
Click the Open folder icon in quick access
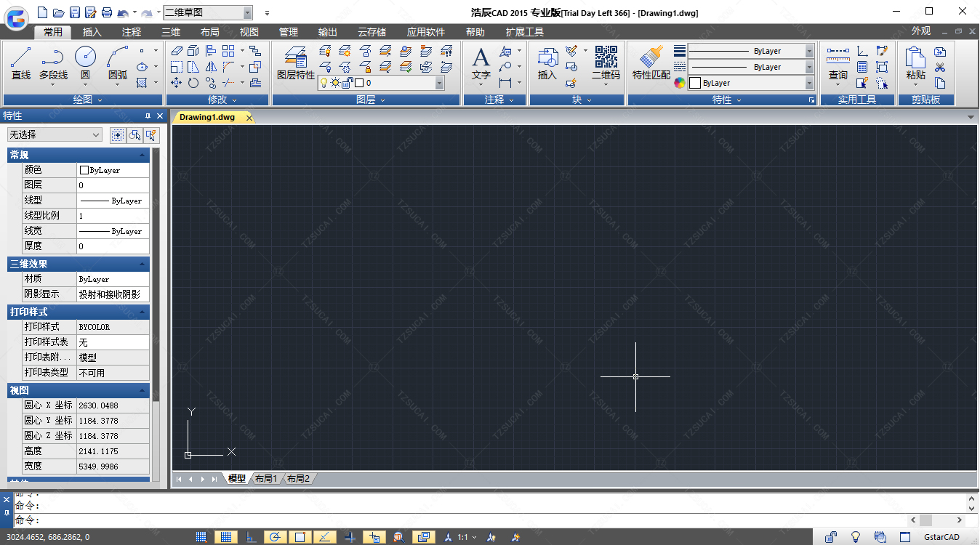(x=58, y=12)
